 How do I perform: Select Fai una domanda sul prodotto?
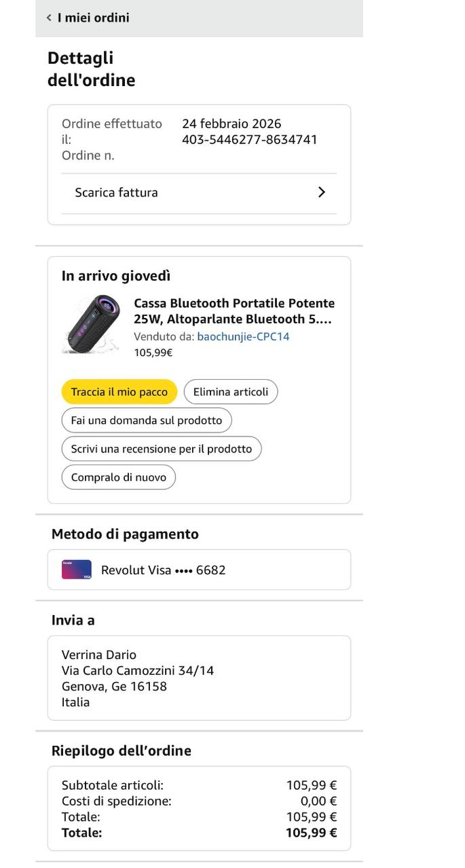point(147,420)
